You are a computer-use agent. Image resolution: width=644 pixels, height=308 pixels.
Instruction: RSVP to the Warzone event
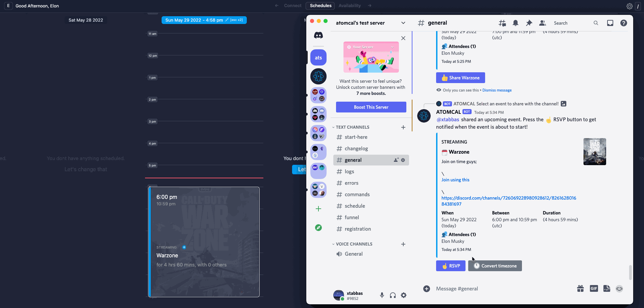(451, 266)
